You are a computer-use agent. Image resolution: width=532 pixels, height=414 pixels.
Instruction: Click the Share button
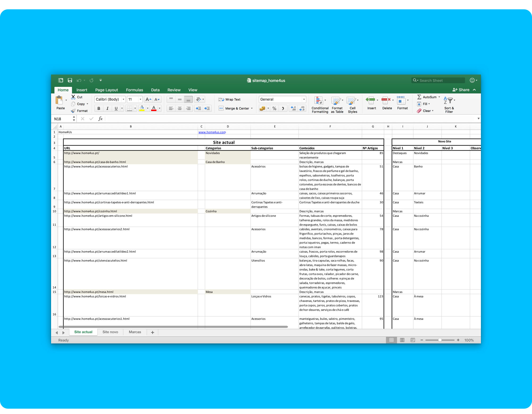461,90
